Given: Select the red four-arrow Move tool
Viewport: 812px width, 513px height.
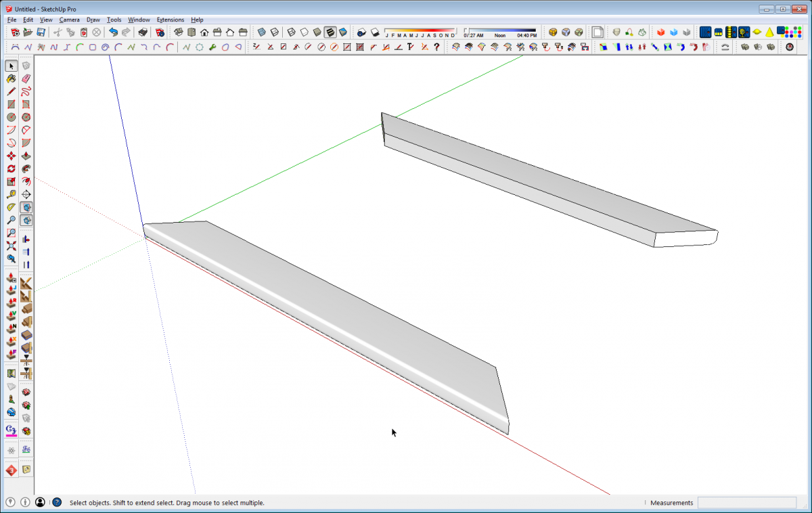Looking at the screenshot, I should (x=12, y=156).
